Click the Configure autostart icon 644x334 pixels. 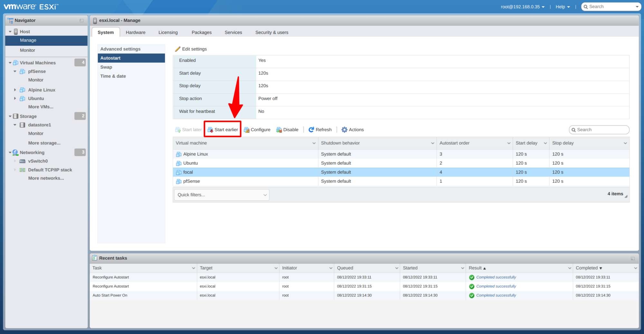247,130
